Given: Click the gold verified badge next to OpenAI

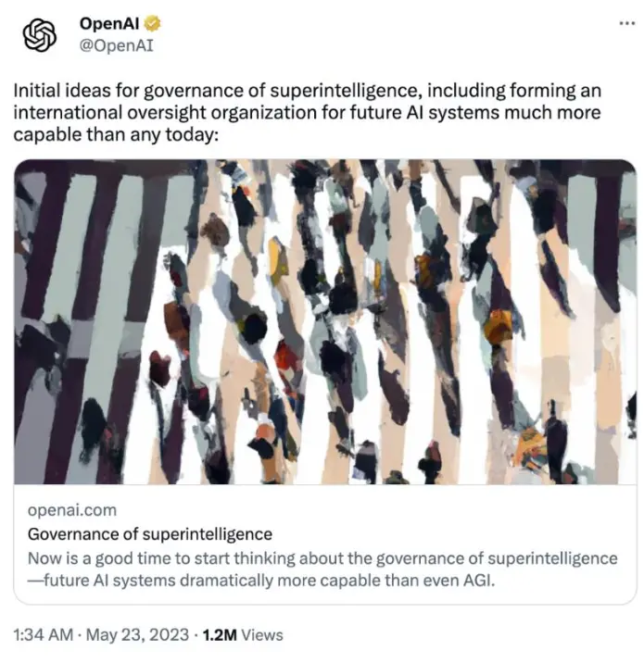Looking at the screenshot, I should (x=152, y=23).
